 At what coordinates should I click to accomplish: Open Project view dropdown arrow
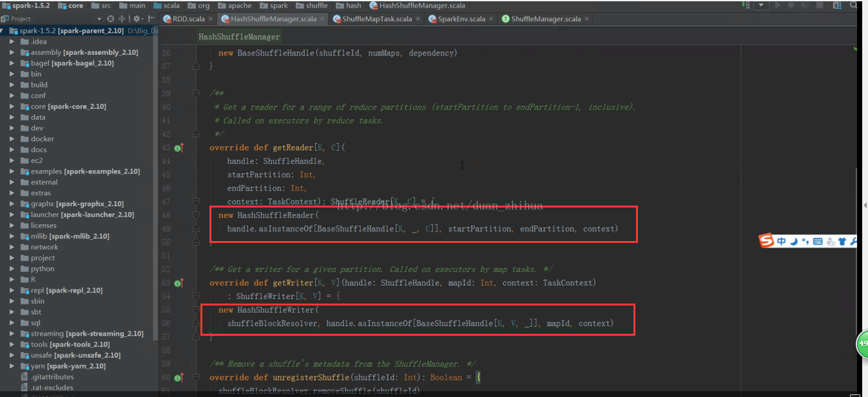tap(99, 19)
